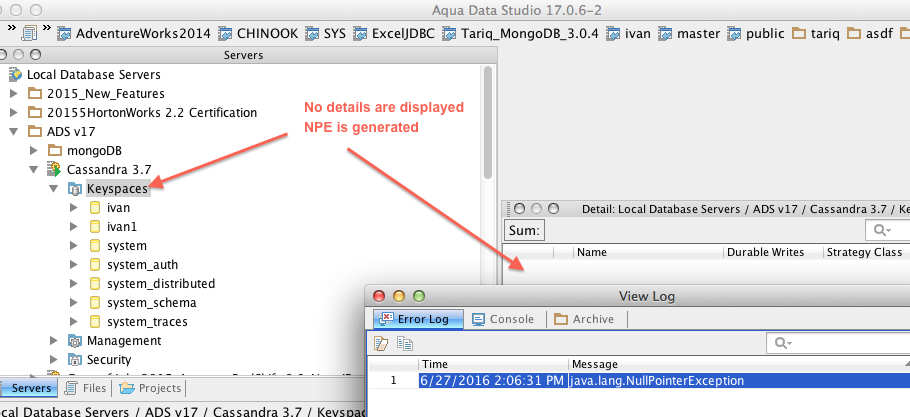Click the clear log notepad icon in View Log
The height and width of the screenshot is (417, 910).
(381, 343)
